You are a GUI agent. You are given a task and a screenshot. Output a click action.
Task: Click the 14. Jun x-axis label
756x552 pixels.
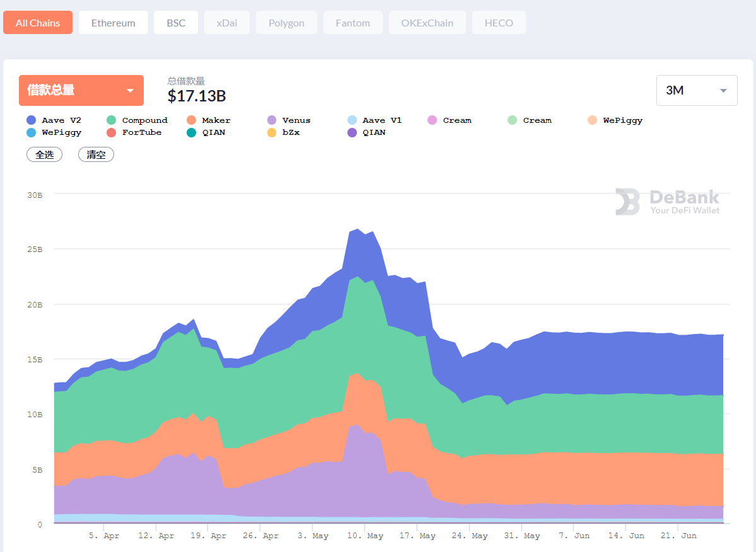[x=626, y=536]
